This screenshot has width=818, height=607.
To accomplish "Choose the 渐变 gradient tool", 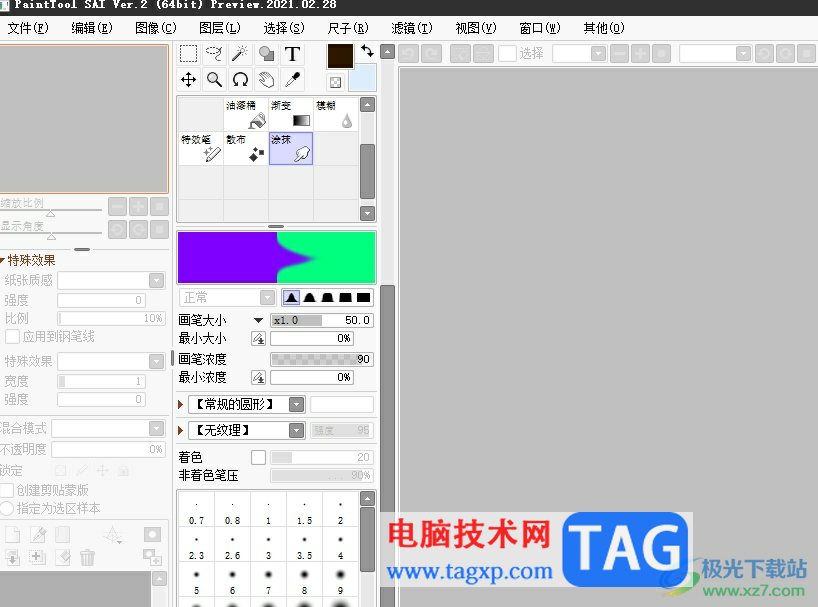I will [291, 114].
